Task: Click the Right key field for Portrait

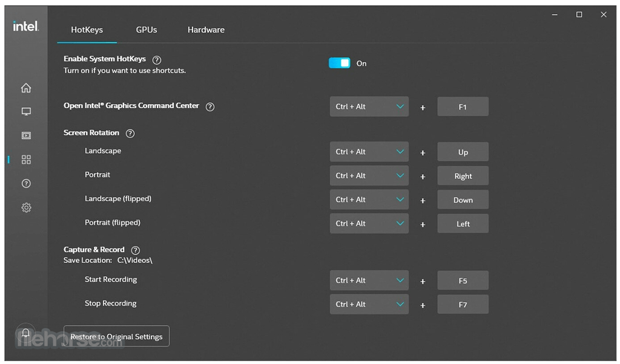Action: tap(463, 176)
